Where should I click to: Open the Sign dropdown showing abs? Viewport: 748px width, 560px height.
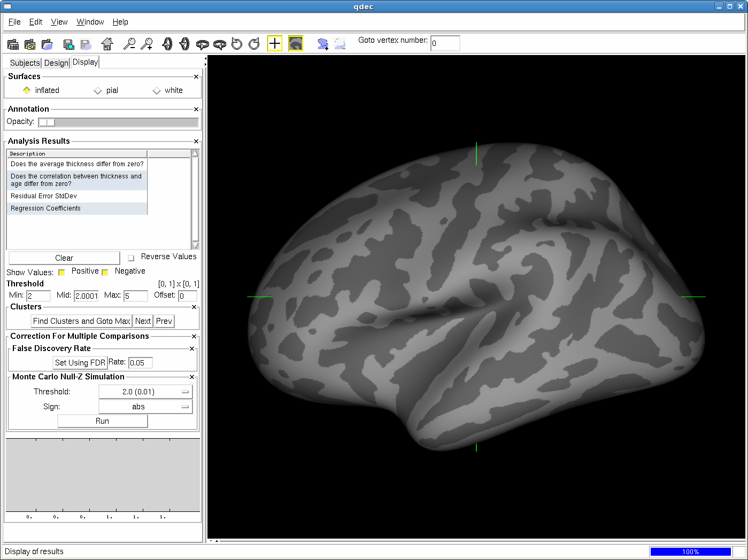145,407
